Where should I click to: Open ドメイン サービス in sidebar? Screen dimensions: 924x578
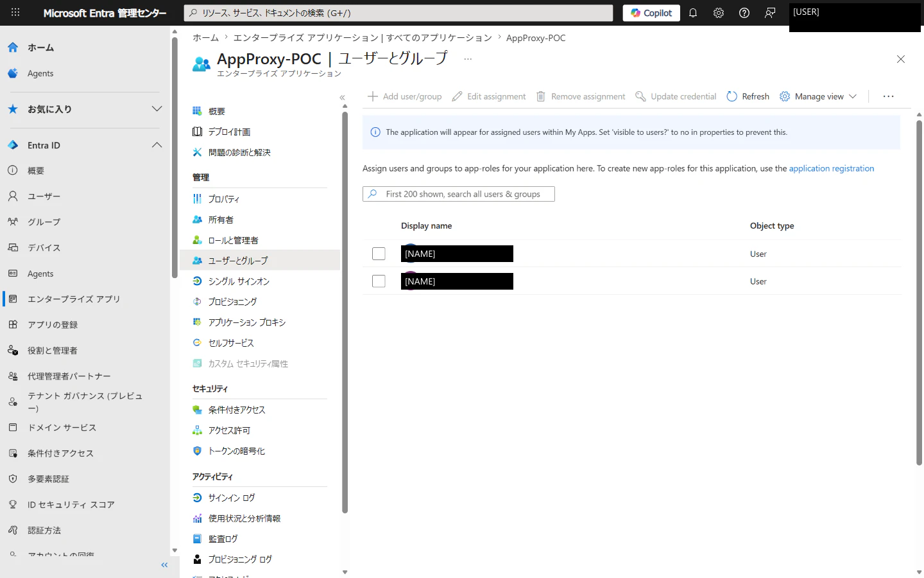[x=62, y=428]
